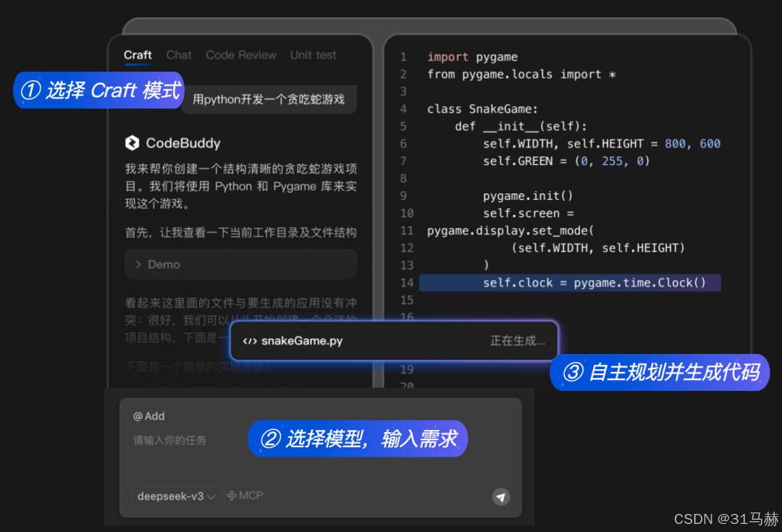Click line number 14 in the editor
The image size is (782, 532).
(x=407, y=282)
